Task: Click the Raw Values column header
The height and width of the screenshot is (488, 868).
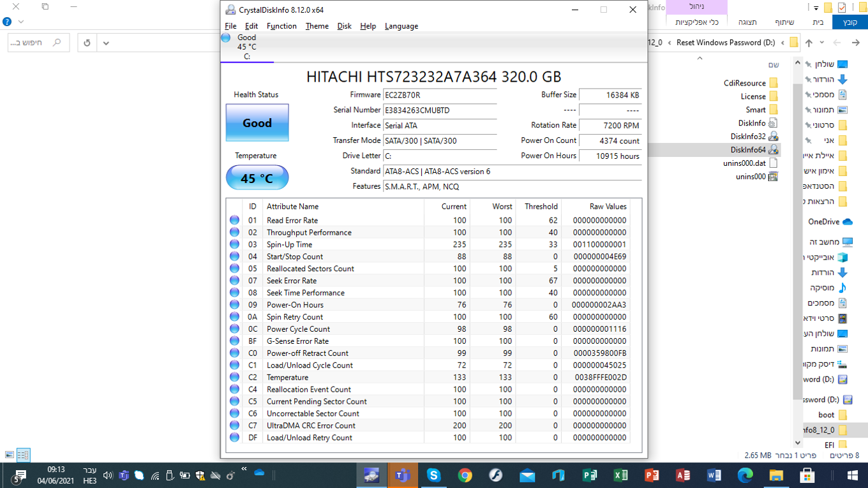Action: pyautogui.click(x=595, y=207)
